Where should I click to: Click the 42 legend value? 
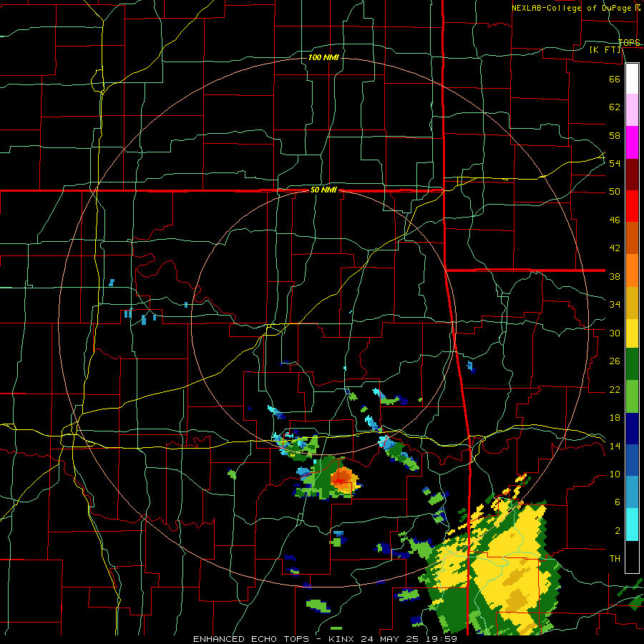click(x=615, y=248)
